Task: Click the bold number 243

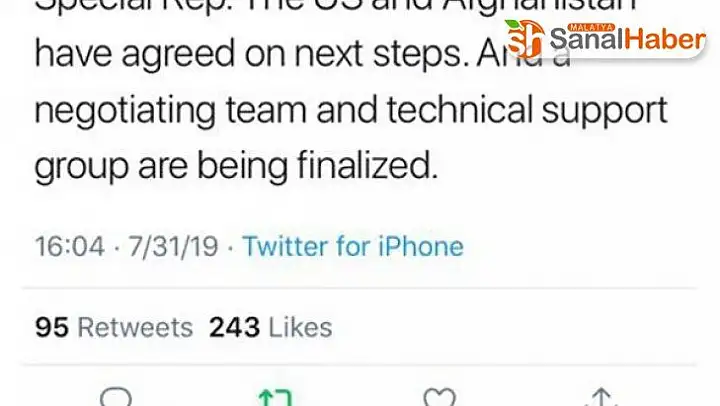Action: 235,327
